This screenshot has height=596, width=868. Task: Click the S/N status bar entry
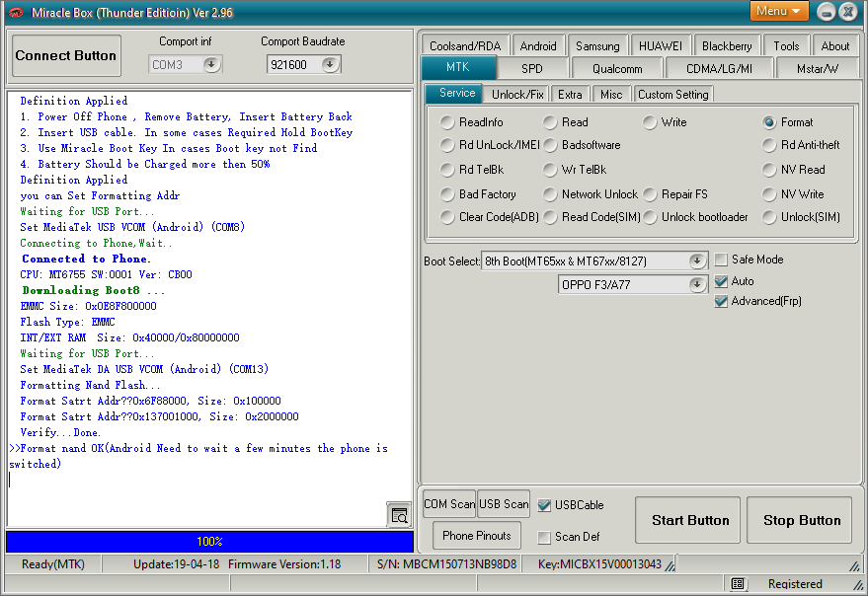[446, 563]
